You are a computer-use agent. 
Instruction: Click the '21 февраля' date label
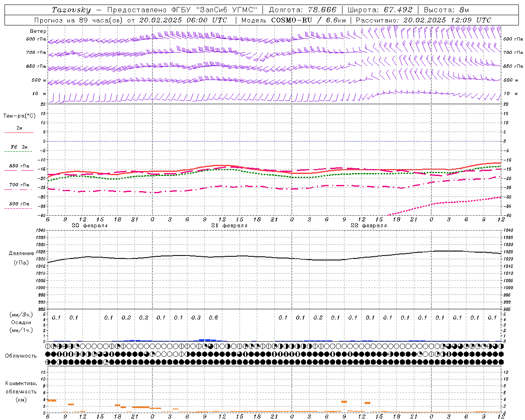tap(229, 226)
